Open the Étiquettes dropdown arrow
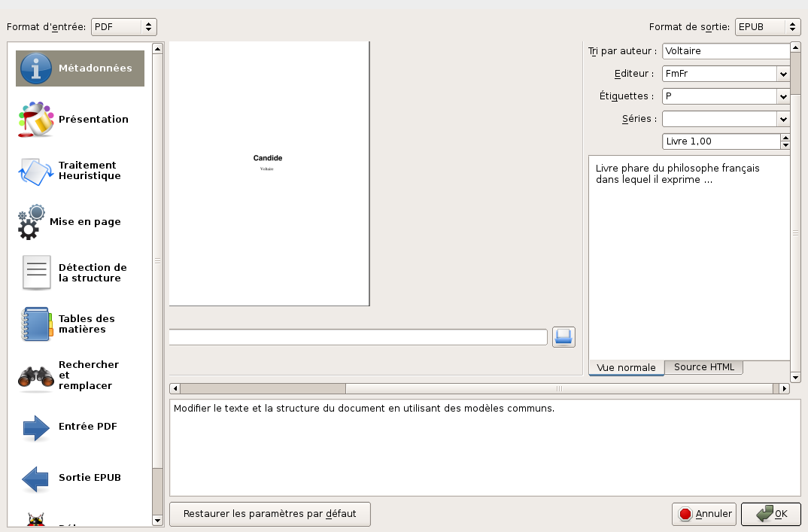 [783, 96]
